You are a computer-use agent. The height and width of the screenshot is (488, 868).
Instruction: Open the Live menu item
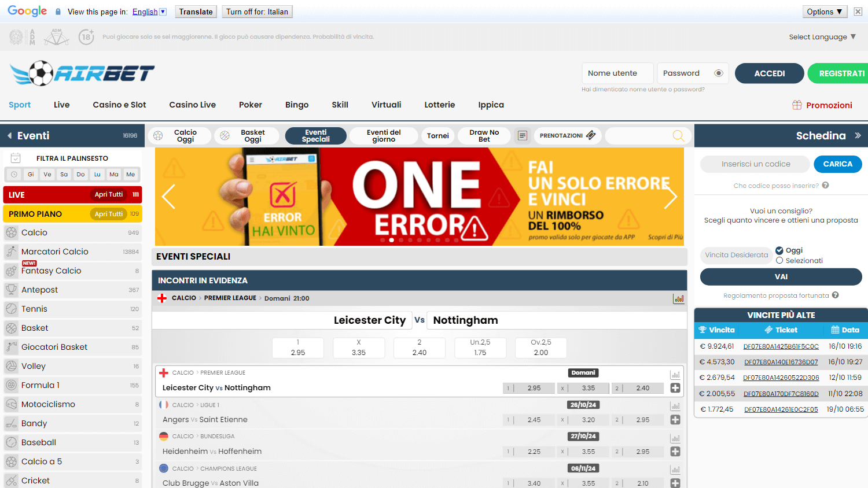click(61, 105)
